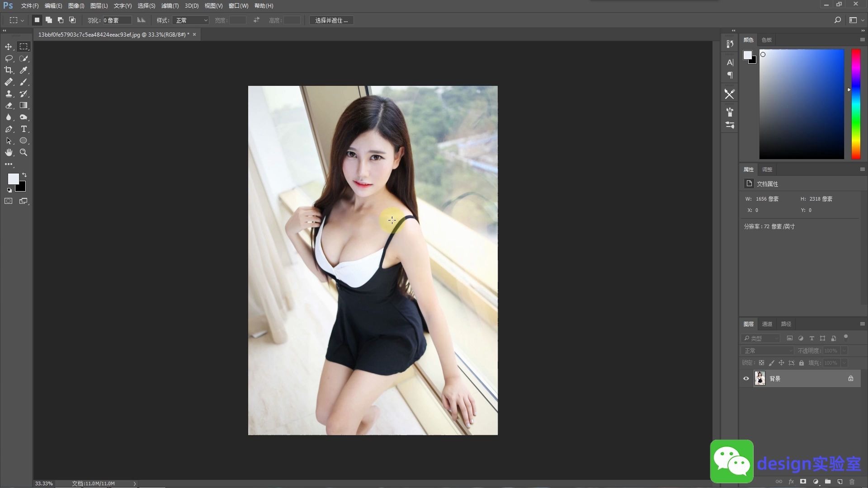Select the Move tool

point(9,47)
